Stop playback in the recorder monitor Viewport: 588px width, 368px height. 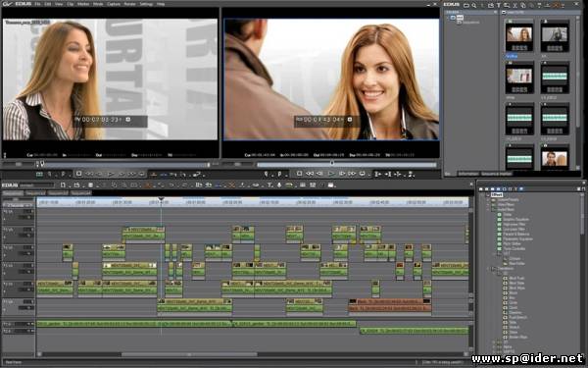(299, 174)
